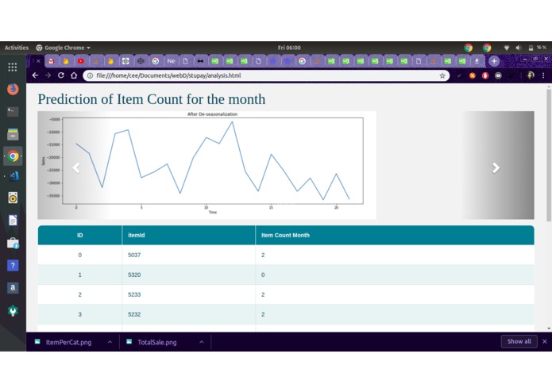Screen dimensions: 552x392
Task: Switch to the Gmail tab
Action: point(51,61)
